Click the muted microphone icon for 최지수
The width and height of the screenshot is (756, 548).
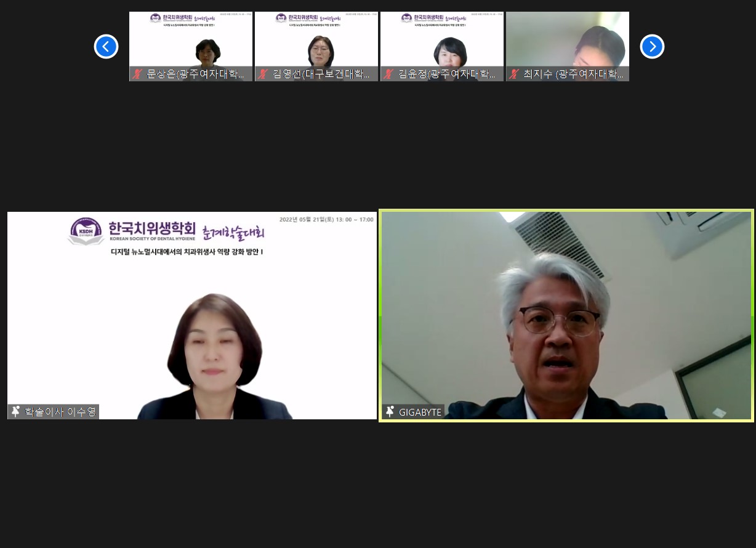pos(514,74)
